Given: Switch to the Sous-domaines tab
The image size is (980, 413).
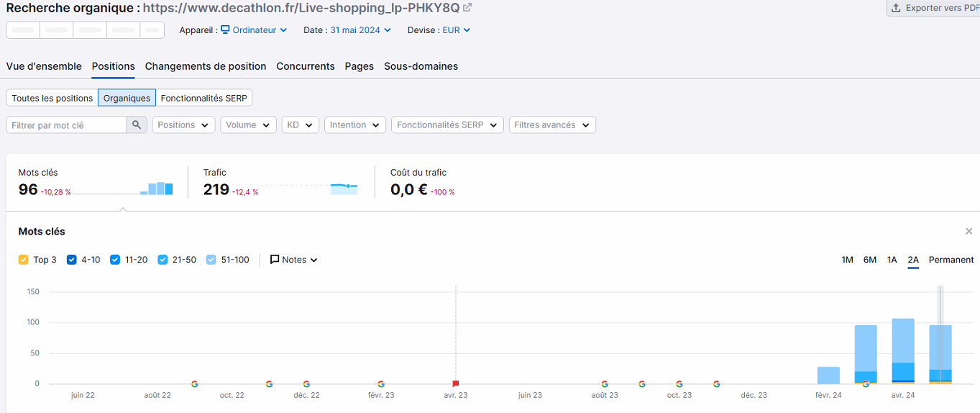Looking at the screenshot, I should pyautogui.click(x=421, y=66).
